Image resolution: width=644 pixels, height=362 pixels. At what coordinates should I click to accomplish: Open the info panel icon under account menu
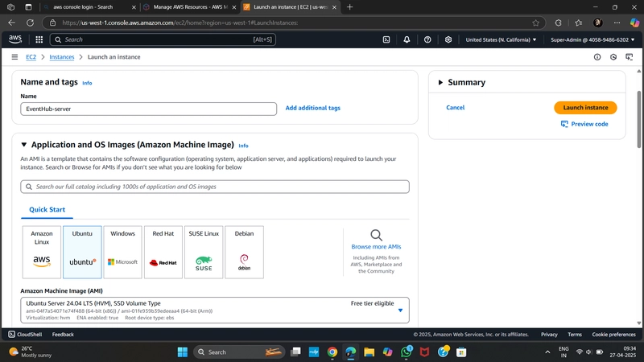(597, 57)
